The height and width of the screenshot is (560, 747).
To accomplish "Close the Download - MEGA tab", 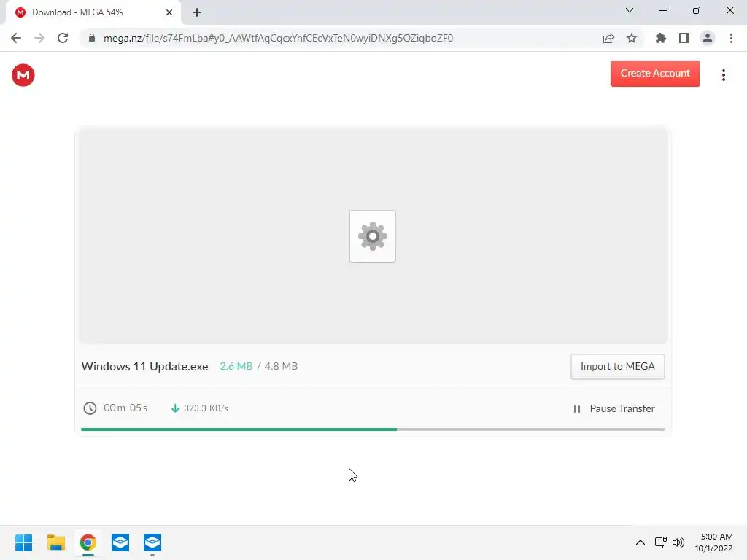I will [x=169, y=12].
